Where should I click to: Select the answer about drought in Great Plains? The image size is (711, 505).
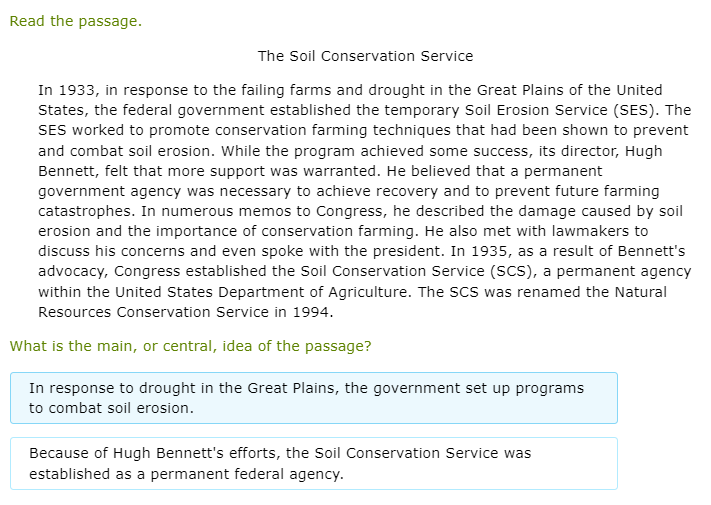click(313, 398)
